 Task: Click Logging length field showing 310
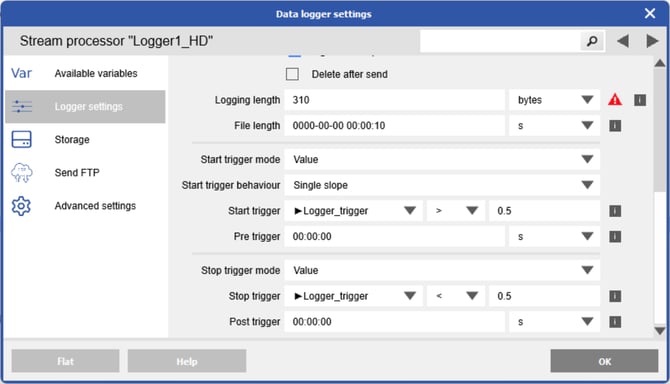(x=394, y=100)
